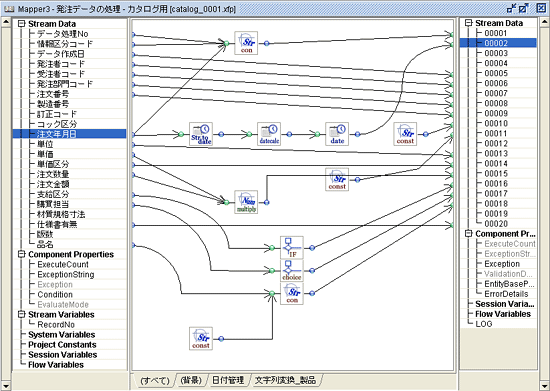Collapse the right Component Pr... node

point(469,234)
